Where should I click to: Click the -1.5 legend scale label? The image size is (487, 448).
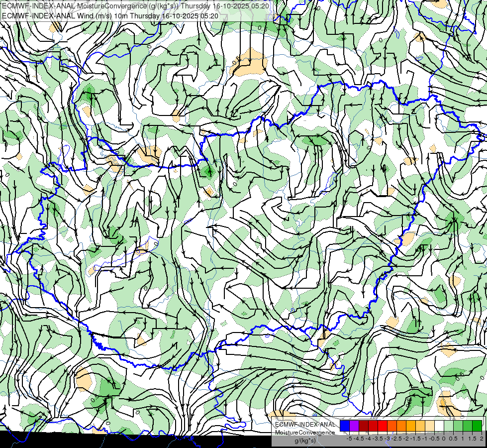point(415,439)
